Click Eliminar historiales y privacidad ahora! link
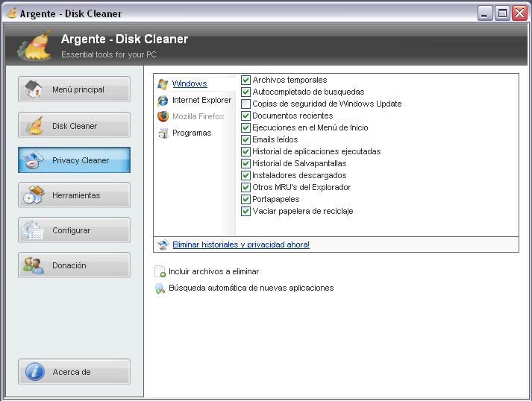532x401 pixels. pos(241,244)
